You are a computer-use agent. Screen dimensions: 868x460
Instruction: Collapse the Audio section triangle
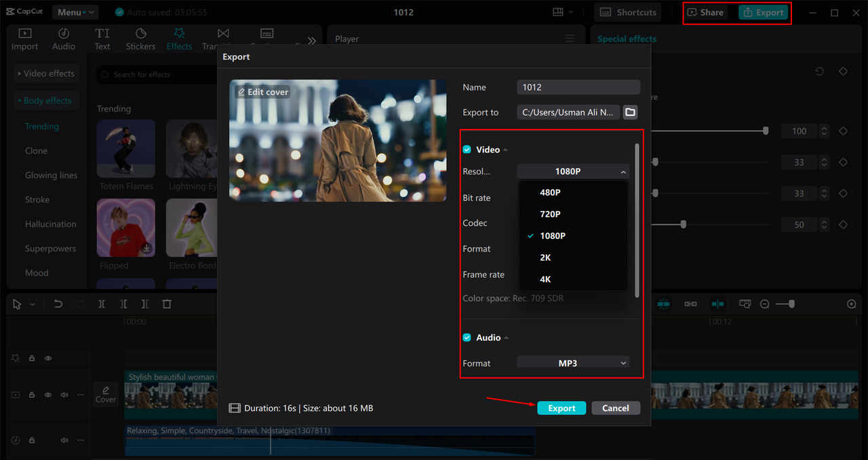[506, 338]
